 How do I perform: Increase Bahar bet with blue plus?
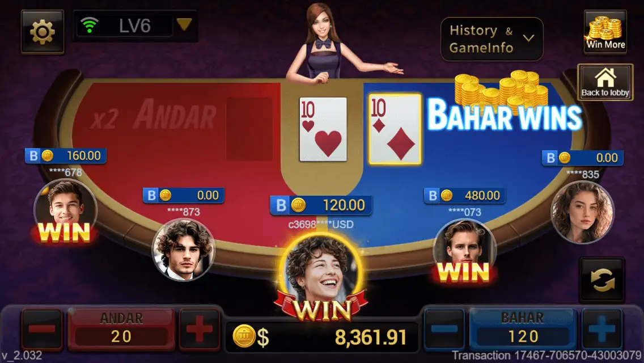pyautogui.click(x=601, y=329)
